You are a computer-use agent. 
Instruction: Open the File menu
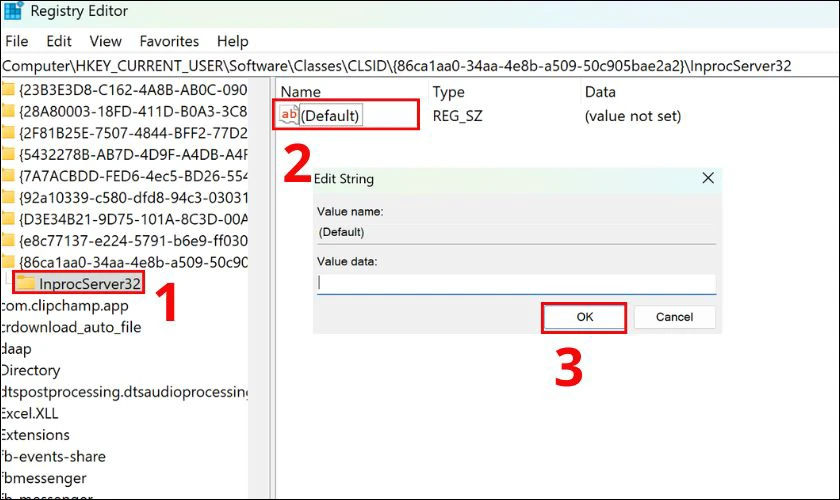pos(17,41)
